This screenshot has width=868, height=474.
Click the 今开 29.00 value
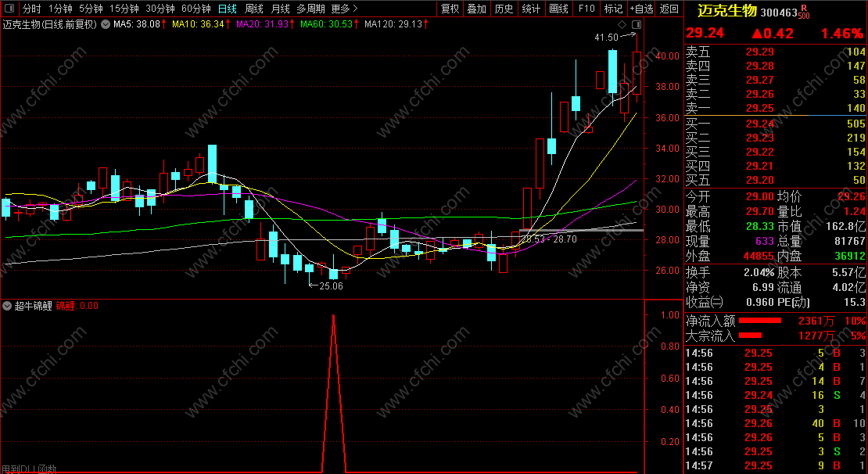[x=759, y=196]
